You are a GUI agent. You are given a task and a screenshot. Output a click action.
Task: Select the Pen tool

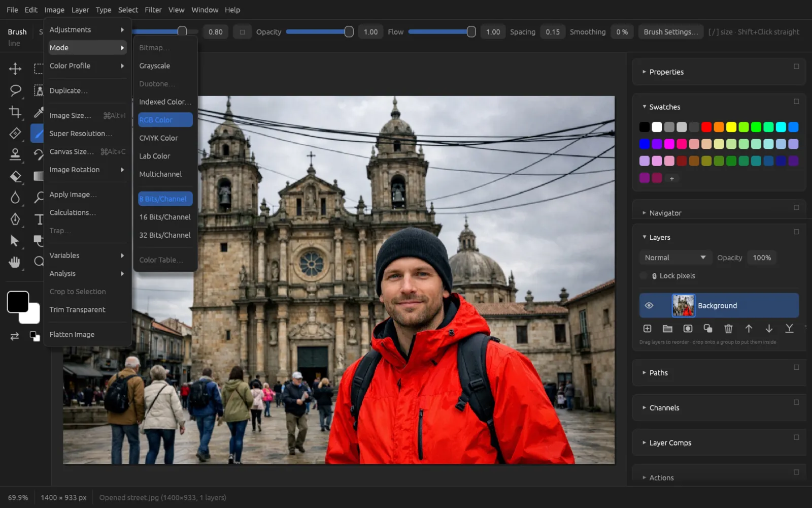pyautogui.click(x=15, y=219)
